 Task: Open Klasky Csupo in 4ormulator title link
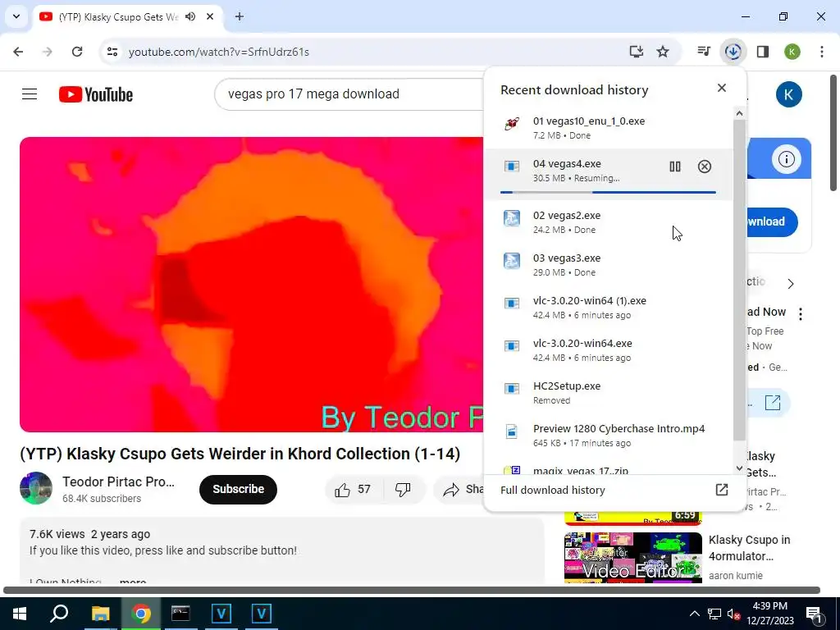[x=749, y=547]
